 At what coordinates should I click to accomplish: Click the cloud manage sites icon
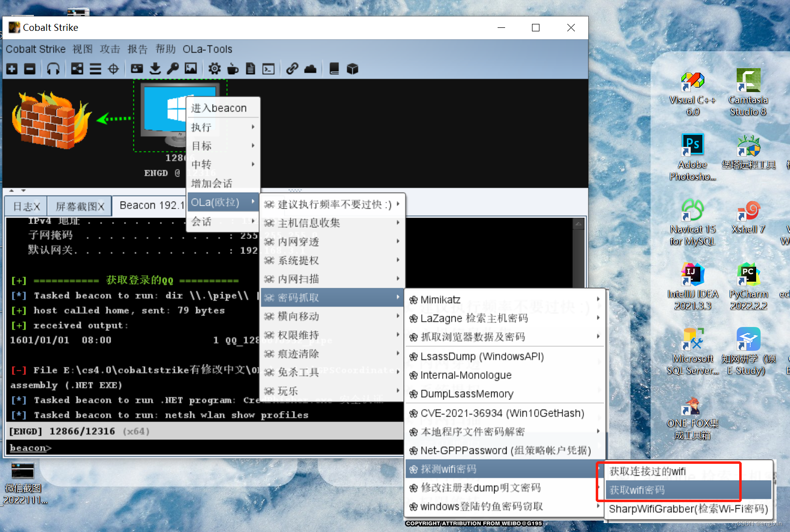pos(310,69)
